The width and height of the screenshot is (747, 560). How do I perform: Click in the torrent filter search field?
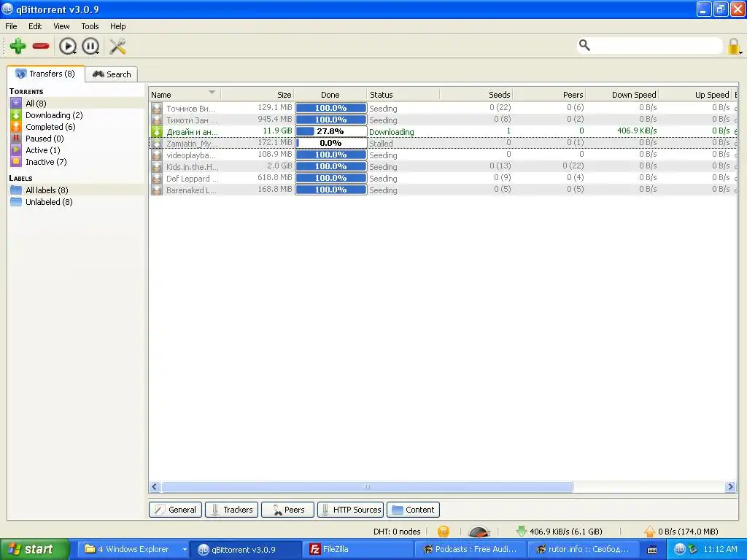657,46
